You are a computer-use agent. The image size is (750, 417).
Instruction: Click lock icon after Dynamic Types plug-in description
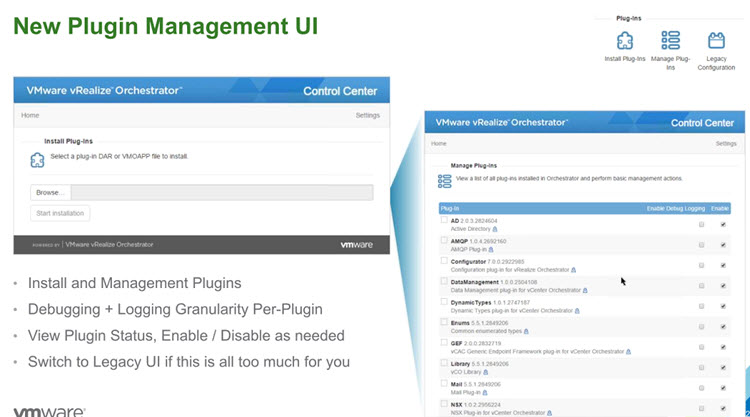click(577, 311)
